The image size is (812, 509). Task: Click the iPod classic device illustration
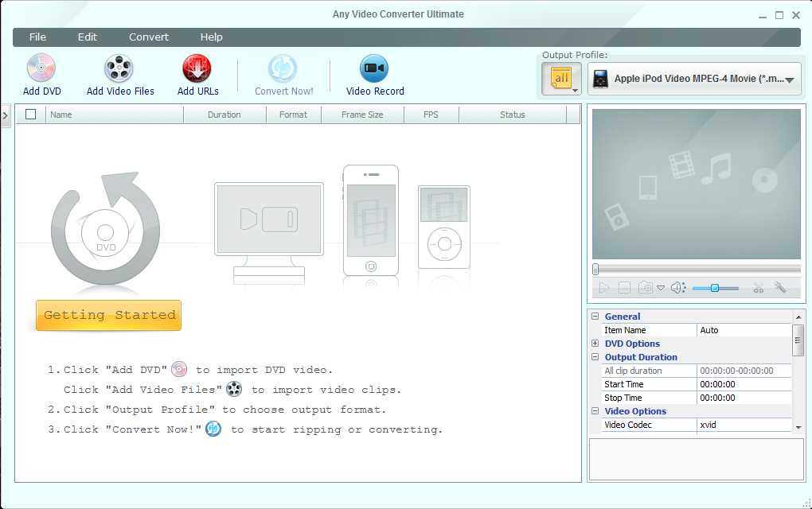[444, 227]
